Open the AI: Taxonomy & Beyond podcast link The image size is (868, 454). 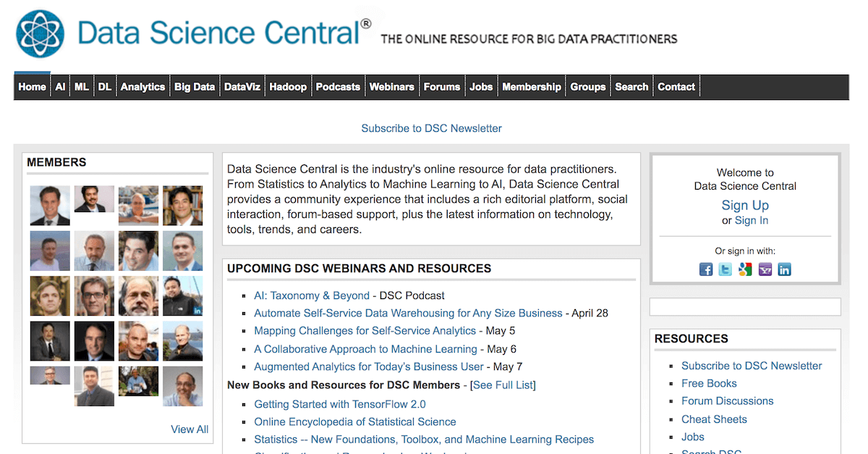point(312,295)
